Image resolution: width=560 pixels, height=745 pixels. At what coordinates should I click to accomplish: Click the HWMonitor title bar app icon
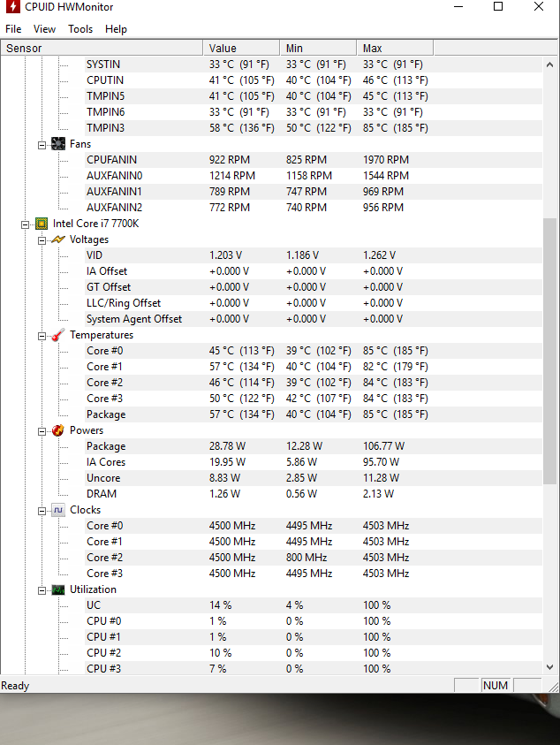[x=11, y=7]
